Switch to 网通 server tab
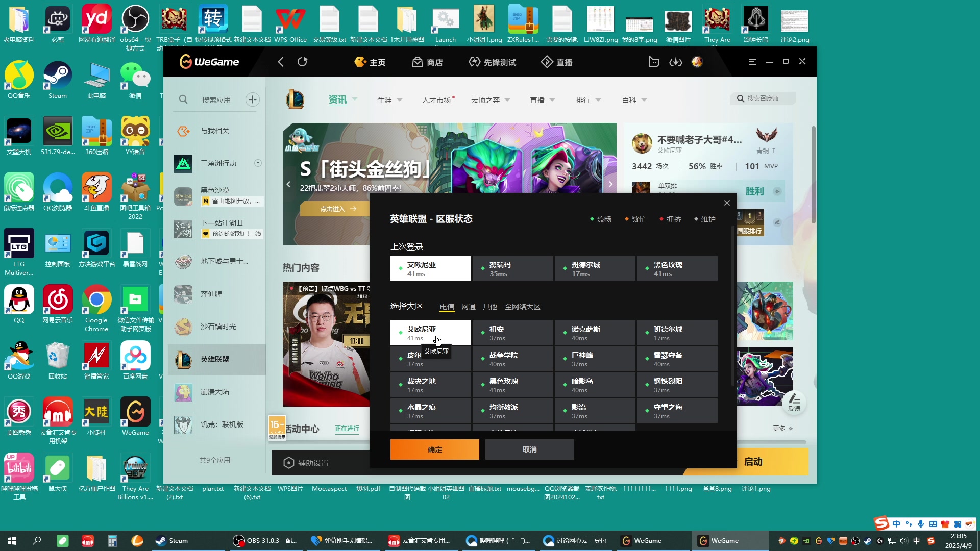The height and width of the screenshot is (551, 980). 469,307
